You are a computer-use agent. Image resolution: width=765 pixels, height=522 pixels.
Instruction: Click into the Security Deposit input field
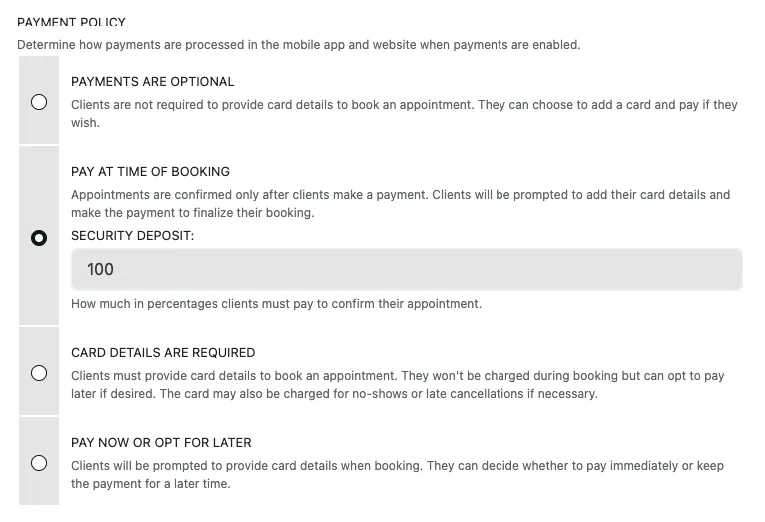pyautogui.click(x=406, y=269)
